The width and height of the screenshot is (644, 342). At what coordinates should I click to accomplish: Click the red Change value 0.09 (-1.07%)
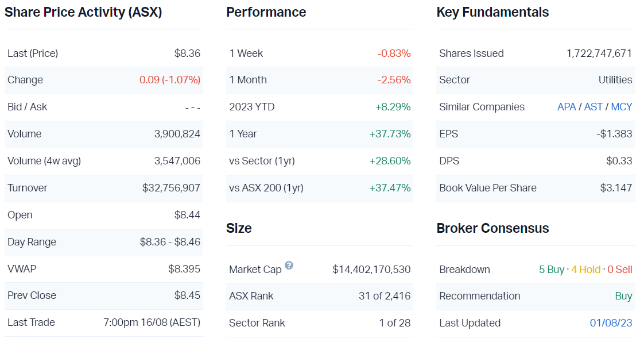170,80
